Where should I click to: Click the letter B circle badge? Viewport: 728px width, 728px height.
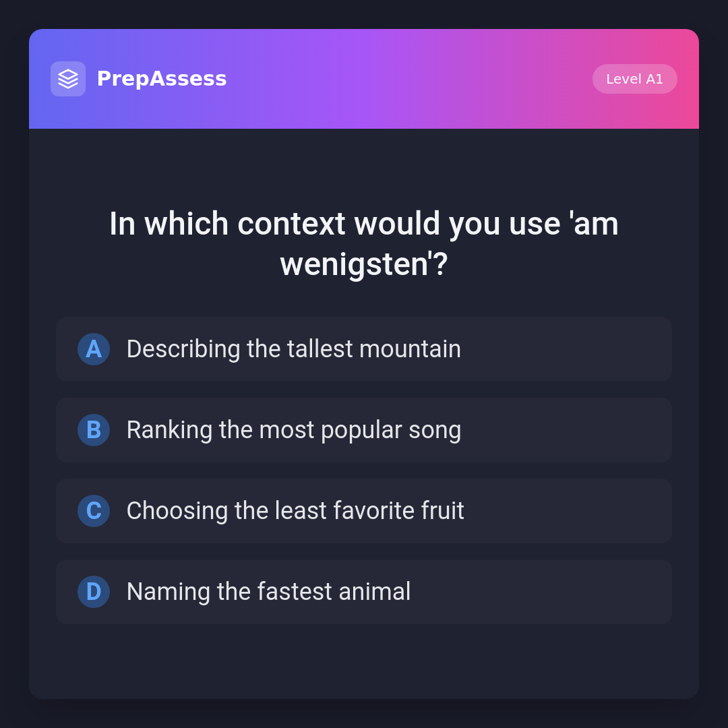tap(94, 430)
